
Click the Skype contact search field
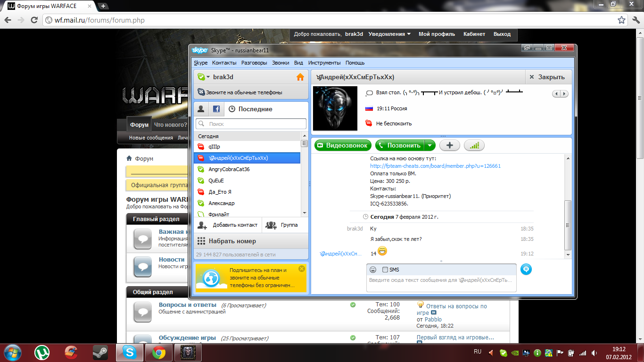coord(251,124)
